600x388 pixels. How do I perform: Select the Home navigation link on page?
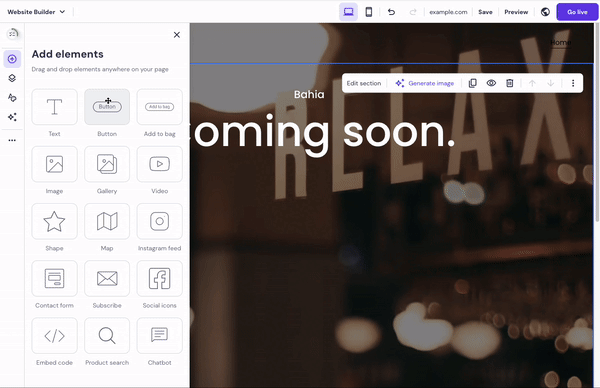point(561,42)
